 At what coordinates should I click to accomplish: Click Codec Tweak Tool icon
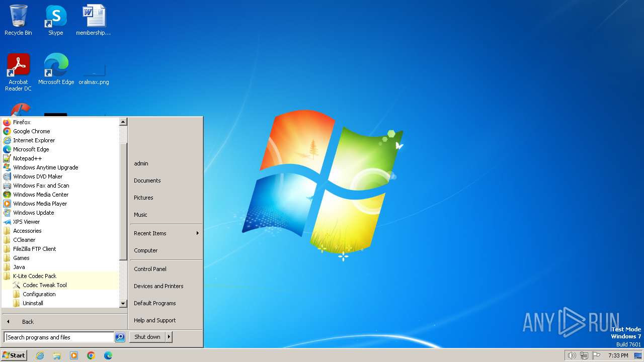click(x=17, y=285)
